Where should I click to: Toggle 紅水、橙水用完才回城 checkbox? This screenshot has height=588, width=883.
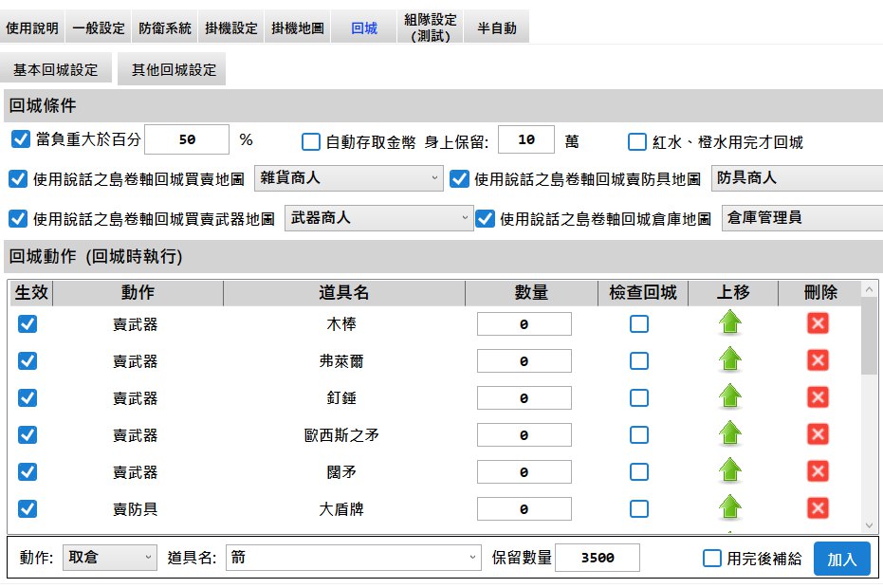[x=637, y=142]
